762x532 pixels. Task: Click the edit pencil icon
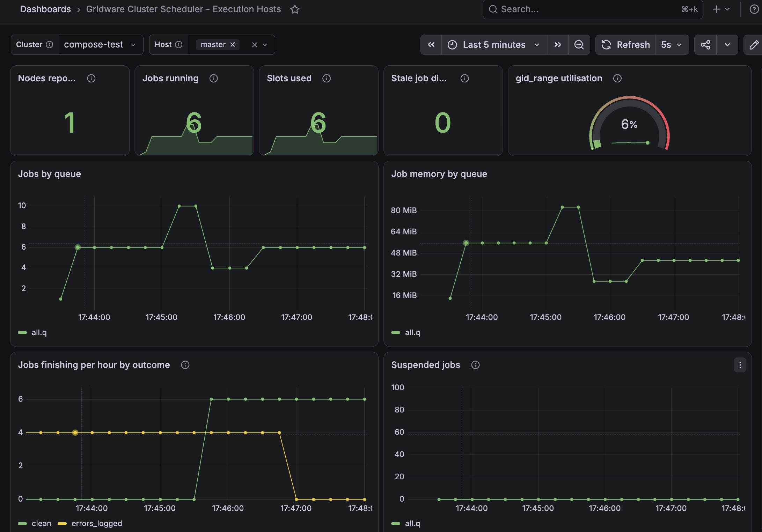point(754,45)
